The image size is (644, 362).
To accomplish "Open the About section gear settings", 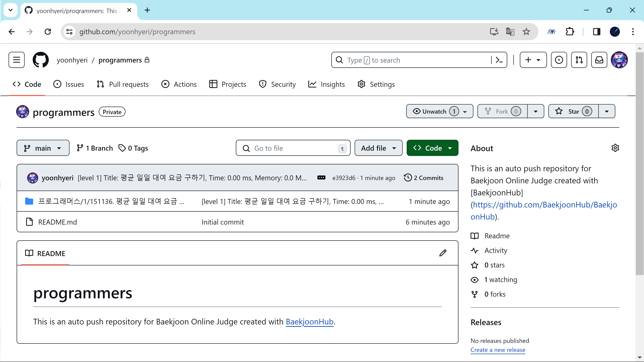I will (615, 148).
